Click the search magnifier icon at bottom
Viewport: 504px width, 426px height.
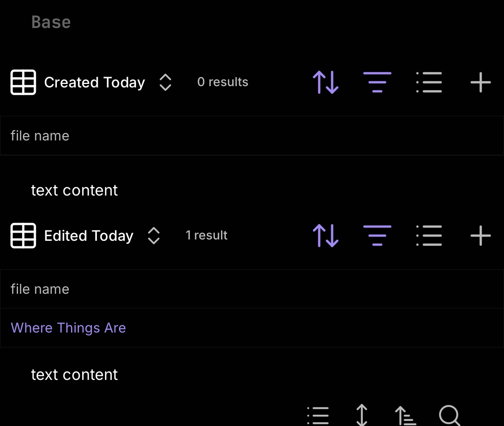pyautogui.click(x=450, y=415)
